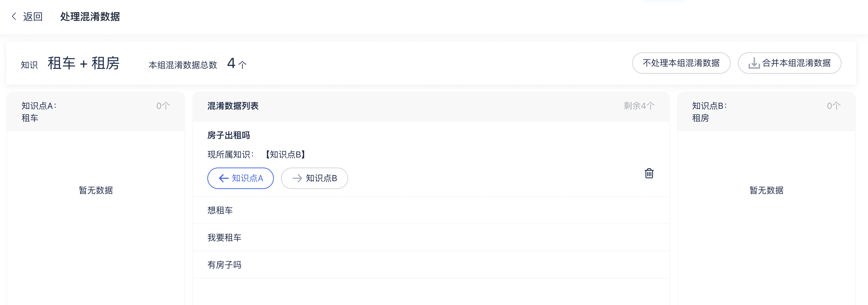Select the 有房子吗 list entry
Screen dimensions: 868x305
click(225, 265)
